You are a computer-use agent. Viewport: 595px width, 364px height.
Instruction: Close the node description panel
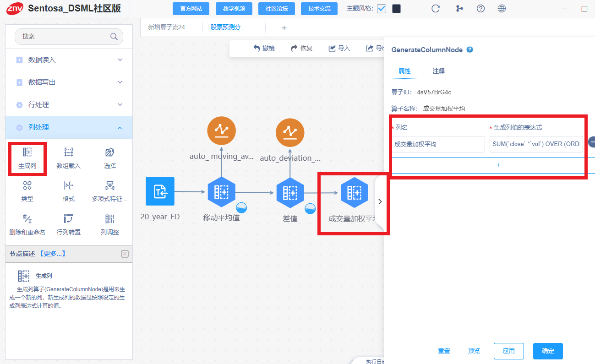pyautogui.click(x=125, y=254)
